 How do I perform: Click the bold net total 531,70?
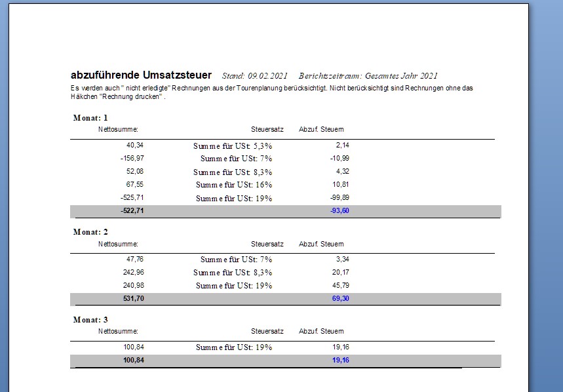click(133, 299)
